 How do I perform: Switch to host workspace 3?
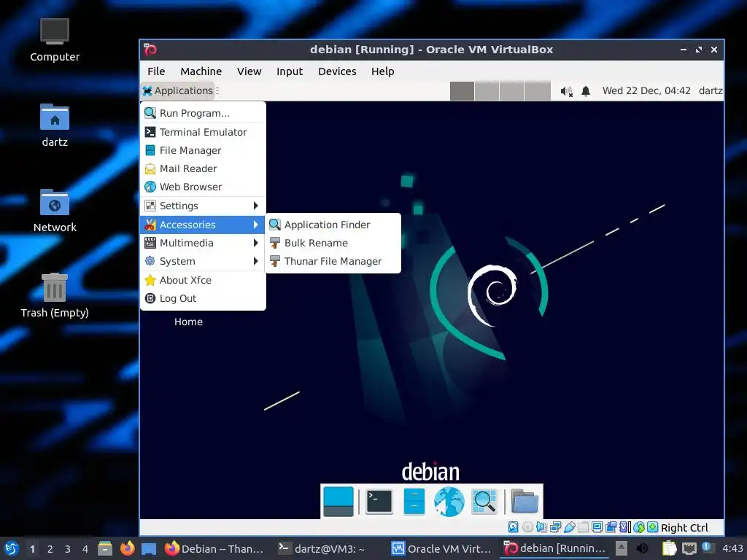click(68, 549)
